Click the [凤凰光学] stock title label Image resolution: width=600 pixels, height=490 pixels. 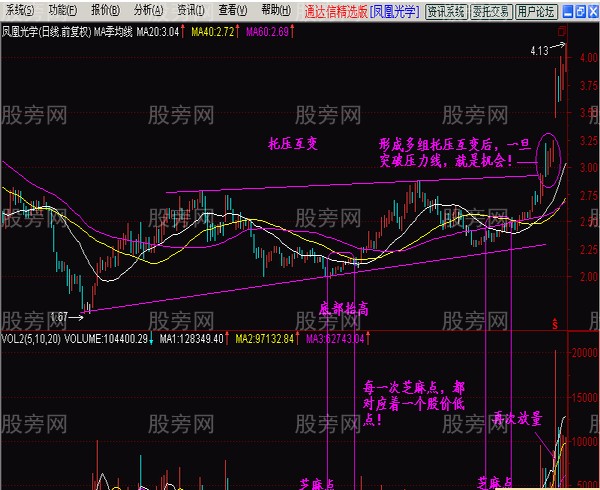tap(394, 12)
